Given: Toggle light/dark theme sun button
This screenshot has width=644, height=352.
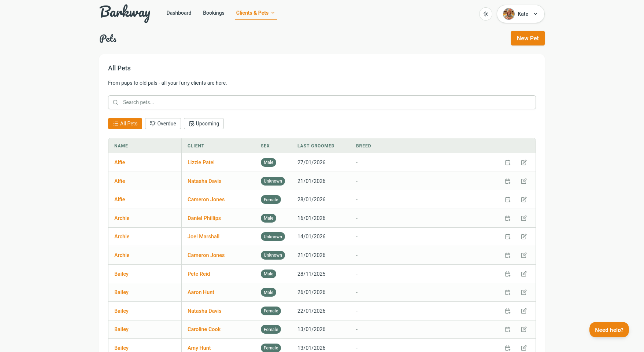Looking at the screenshot, I should 486,14.
